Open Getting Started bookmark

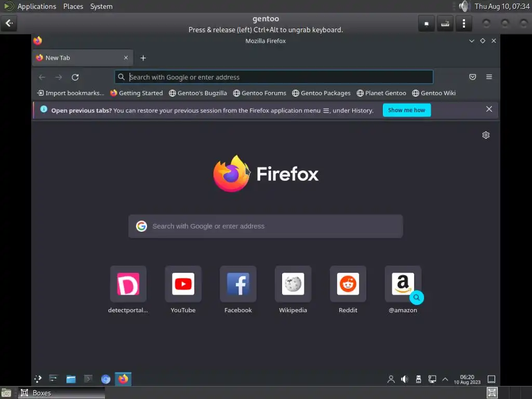[x=137, y=93]
